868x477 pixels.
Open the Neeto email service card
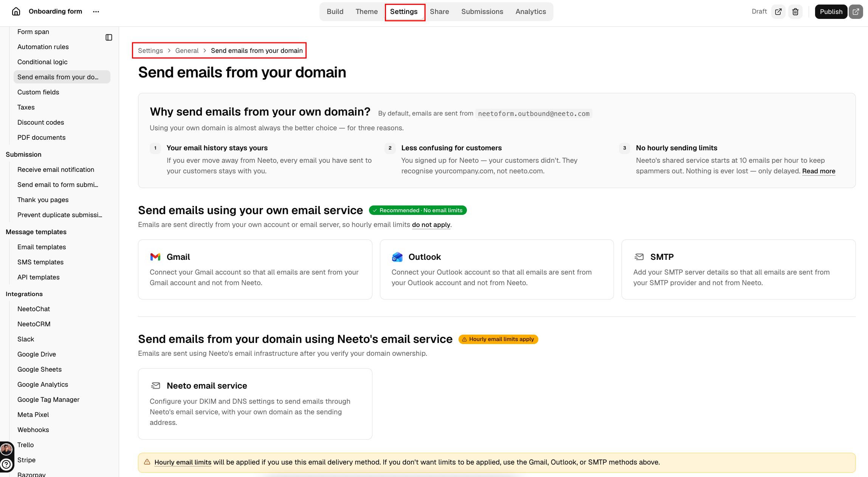[255, 404]
